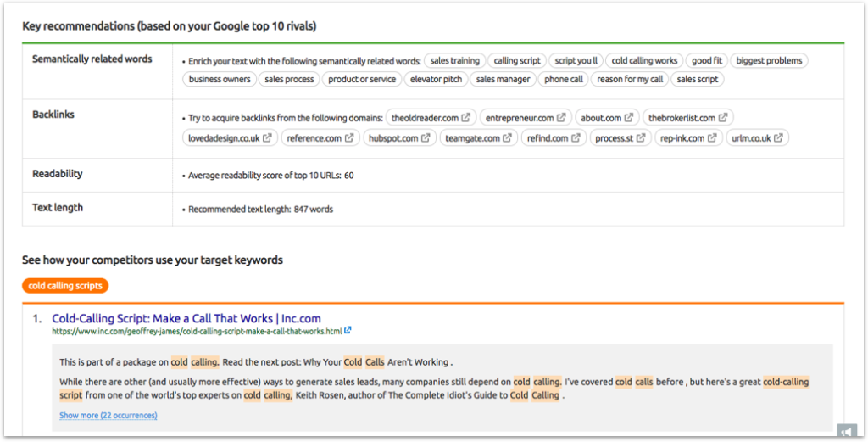Click the megaphone feedback icon

point(847,432)
